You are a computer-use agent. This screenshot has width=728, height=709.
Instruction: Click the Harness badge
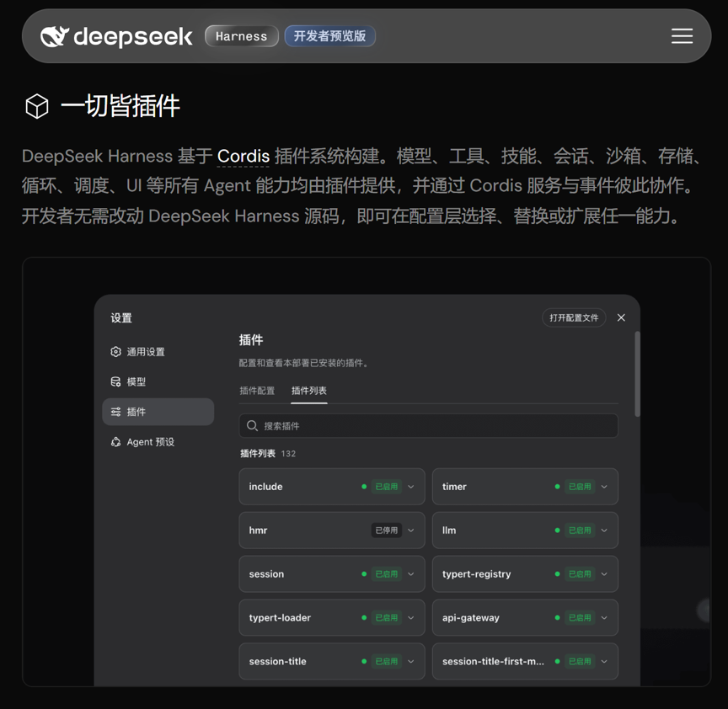(x=242, y=36)
